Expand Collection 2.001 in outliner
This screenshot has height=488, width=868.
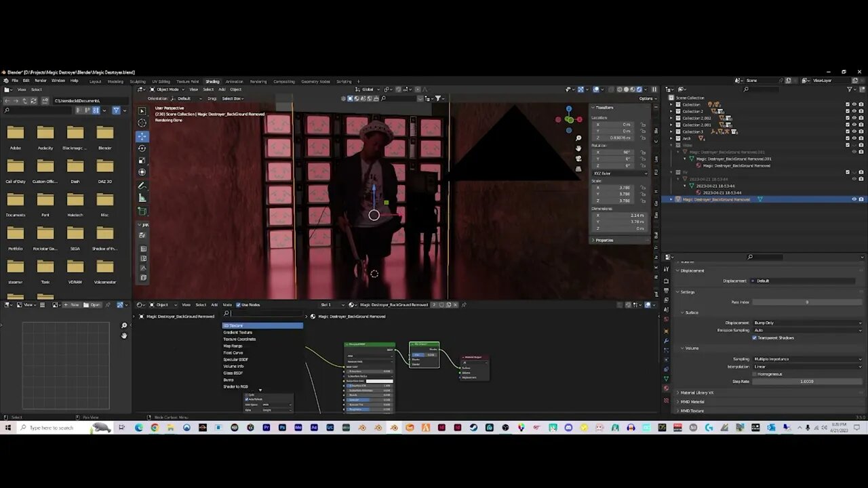[672, 125]
